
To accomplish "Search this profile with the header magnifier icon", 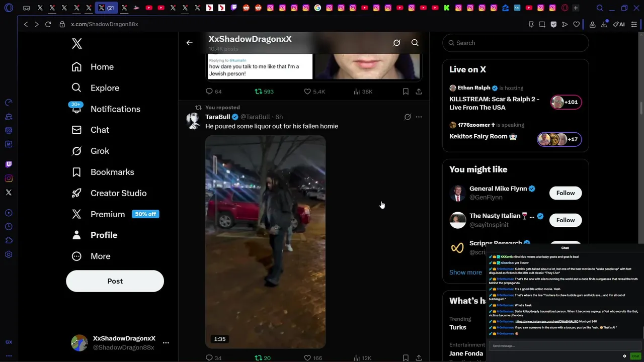I will tap(415, 43).
